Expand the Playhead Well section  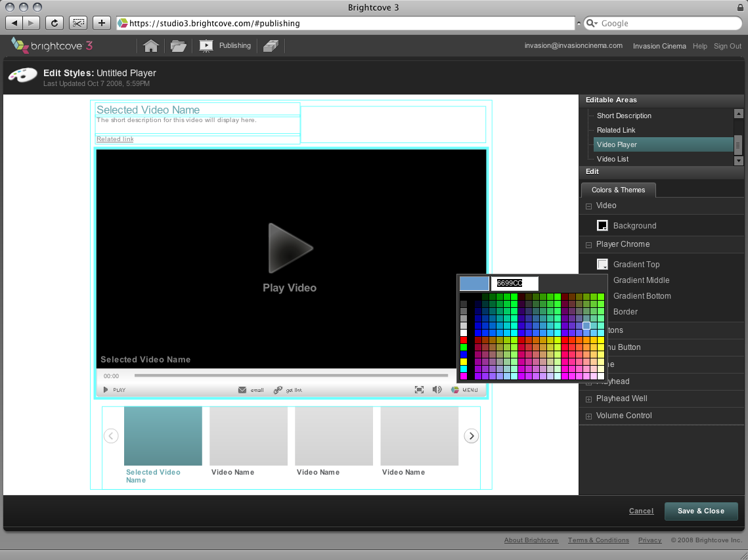588,399
